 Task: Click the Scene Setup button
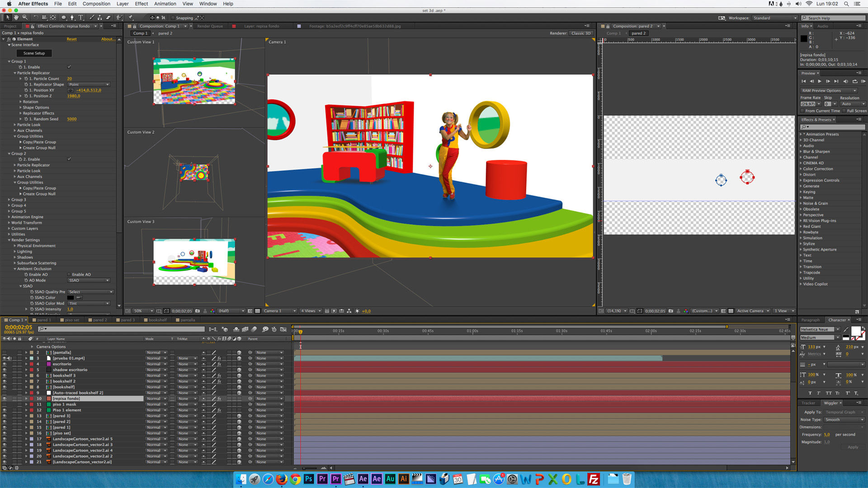click(34, 53)
